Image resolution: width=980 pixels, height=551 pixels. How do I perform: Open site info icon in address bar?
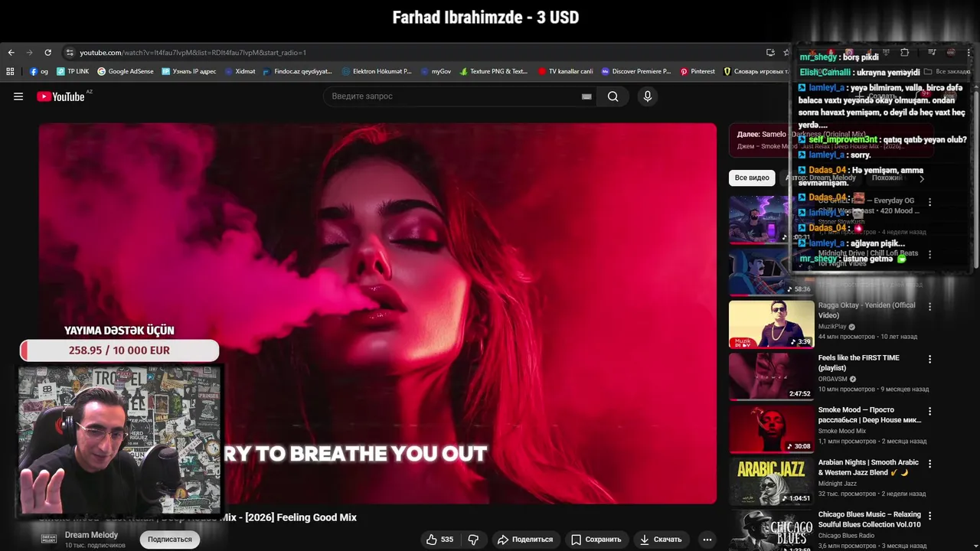(x=70, y=53)
